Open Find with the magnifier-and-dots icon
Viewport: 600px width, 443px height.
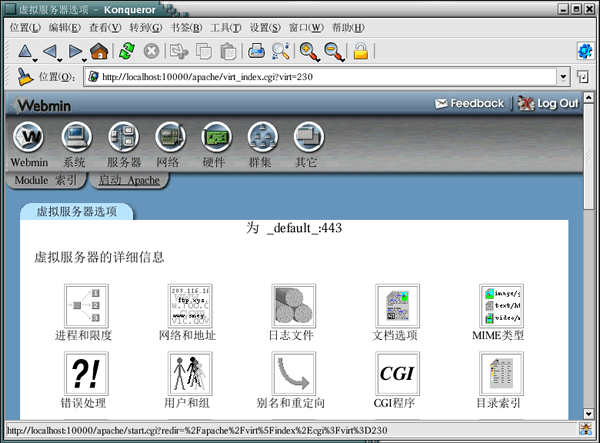280,51
